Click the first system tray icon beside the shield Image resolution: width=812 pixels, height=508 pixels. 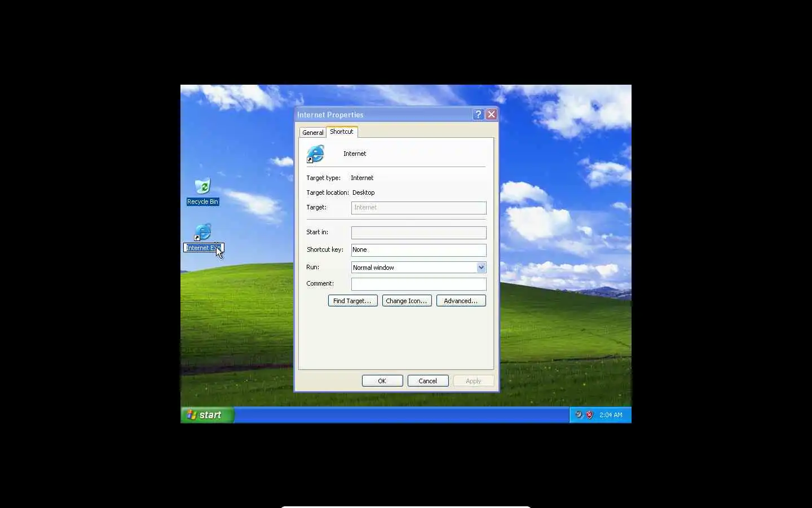pos(579,415)
